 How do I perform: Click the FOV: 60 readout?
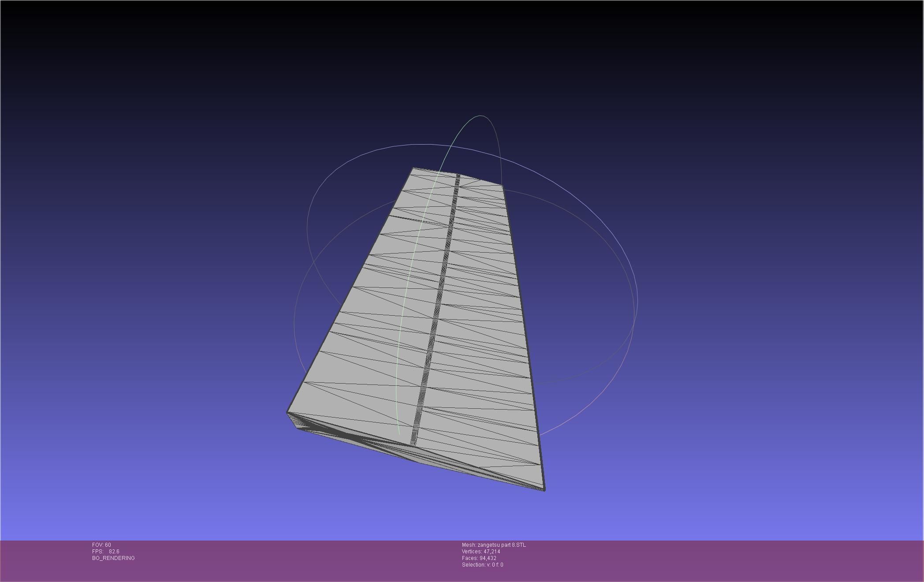[x=101, y=545]
